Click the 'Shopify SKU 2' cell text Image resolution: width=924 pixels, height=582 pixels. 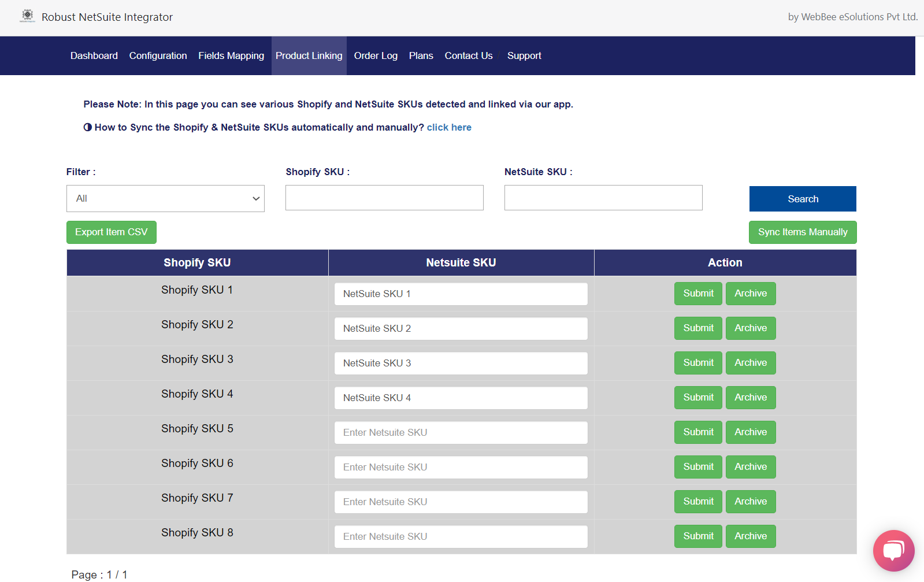tap(197, 325)
